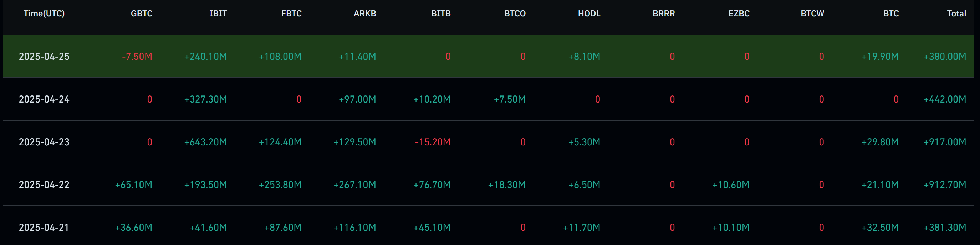Sort by the GBTC column header

point(142,14)
